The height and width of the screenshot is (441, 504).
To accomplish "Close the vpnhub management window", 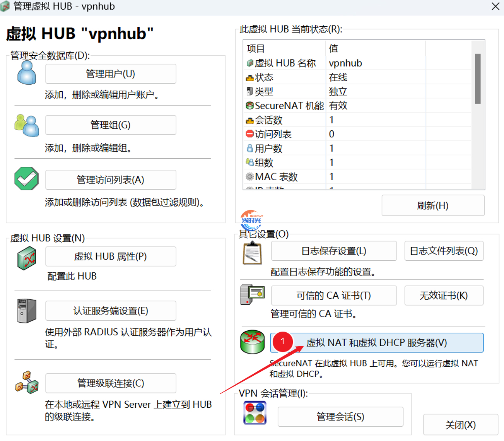I will (495, 7).
